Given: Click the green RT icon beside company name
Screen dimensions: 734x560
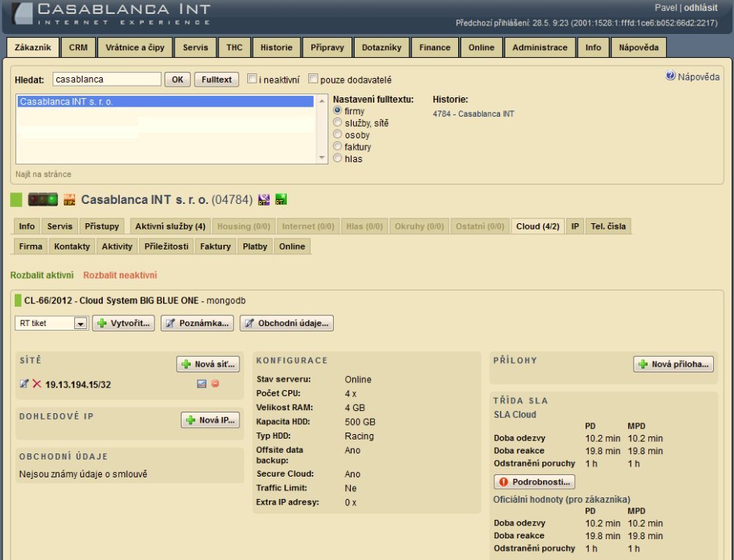Looking at the screenshot, I should (281, 199).
